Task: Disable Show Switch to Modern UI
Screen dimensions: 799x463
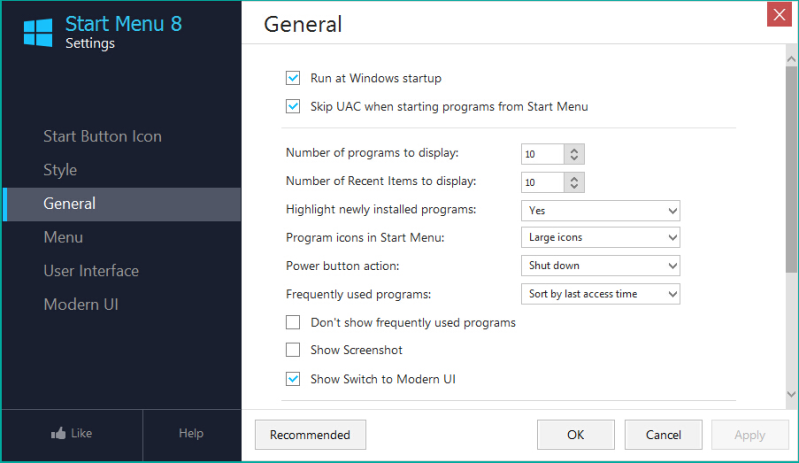Action: click(x=293, y=379)
